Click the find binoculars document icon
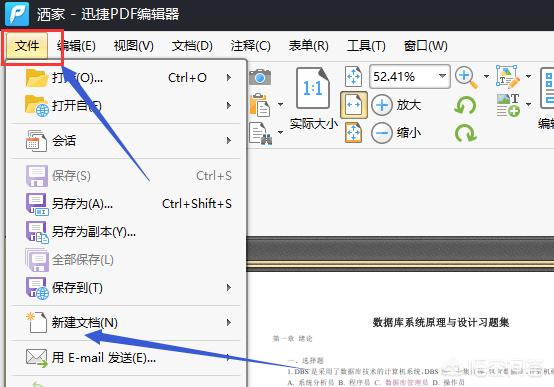The width and height of the screenshot is (554, 387). 261,133
